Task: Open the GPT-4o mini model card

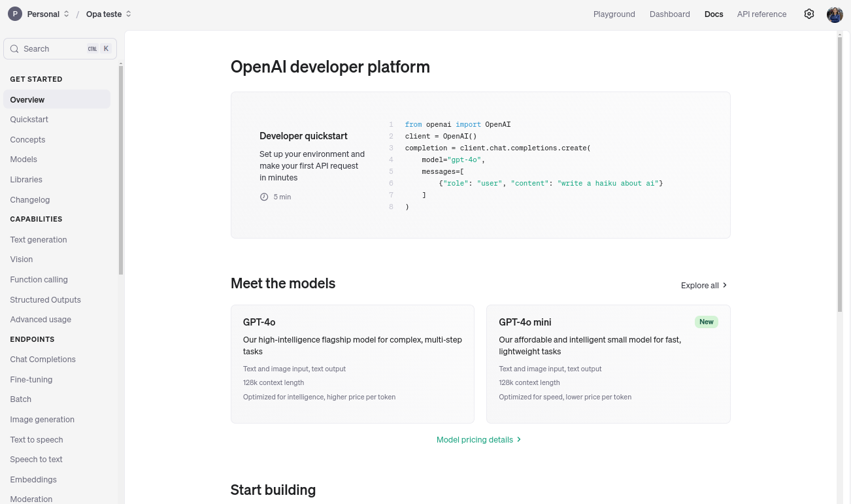Action: coord(609,364)
